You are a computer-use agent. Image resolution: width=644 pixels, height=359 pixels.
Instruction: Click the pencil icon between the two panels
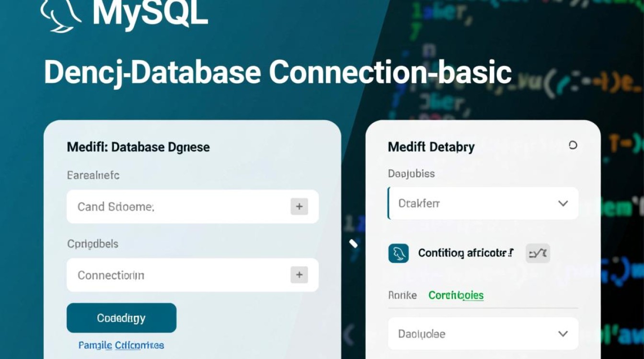[x=354, y=243]
